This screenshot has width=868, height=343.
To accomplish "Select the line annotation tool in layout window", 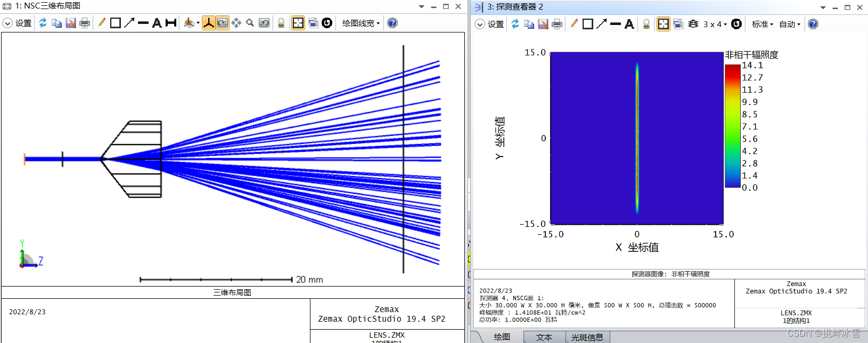I will point(143,23).
